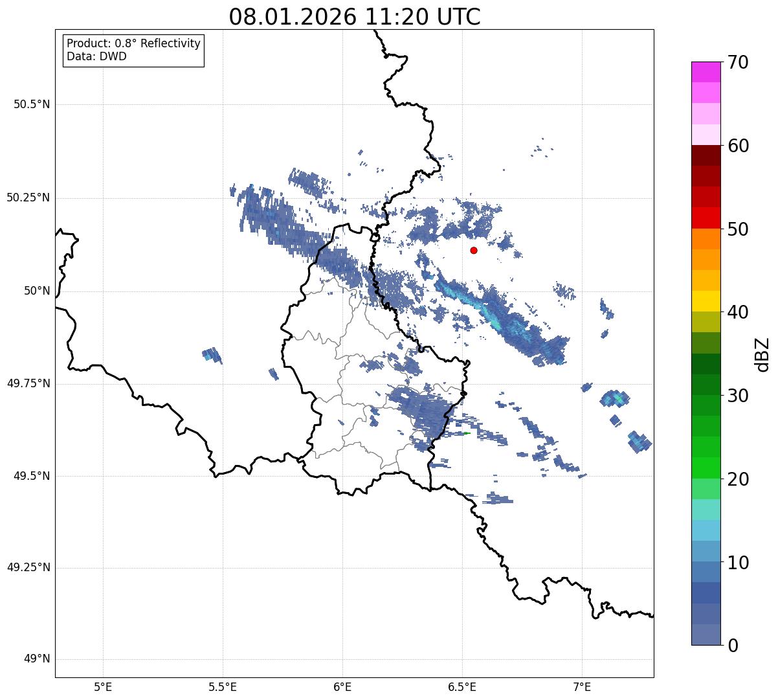Click the colorbar 0 tick label
The width and height of the screenshot is (778, 700).
[x=732, y=646]
